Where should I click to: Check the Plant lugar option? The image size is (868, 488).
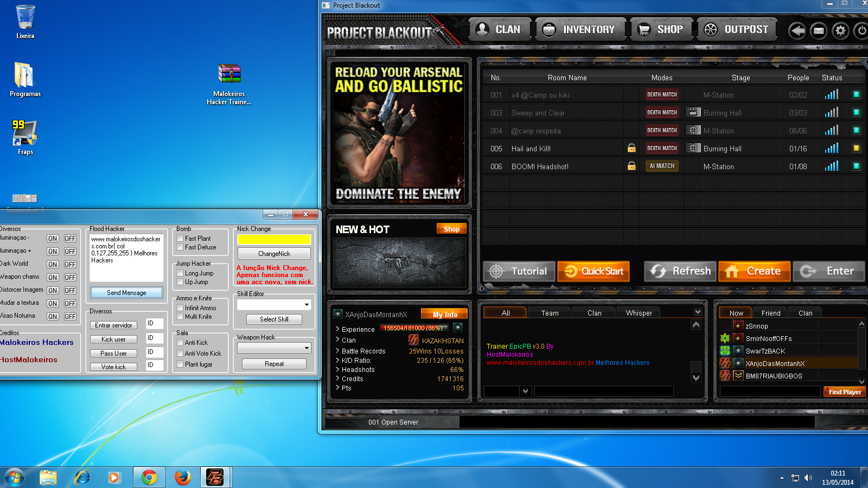pos(180,364)
